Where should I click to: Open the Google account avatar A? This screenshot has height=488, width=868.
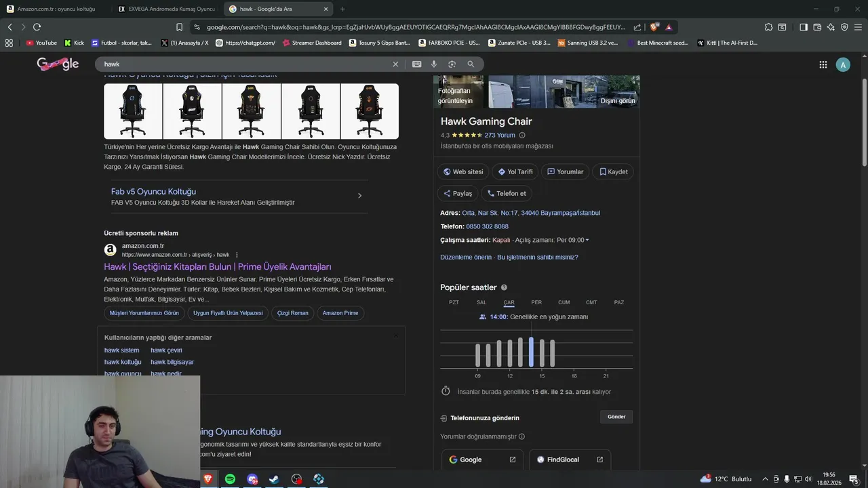(x=843, y=64)
